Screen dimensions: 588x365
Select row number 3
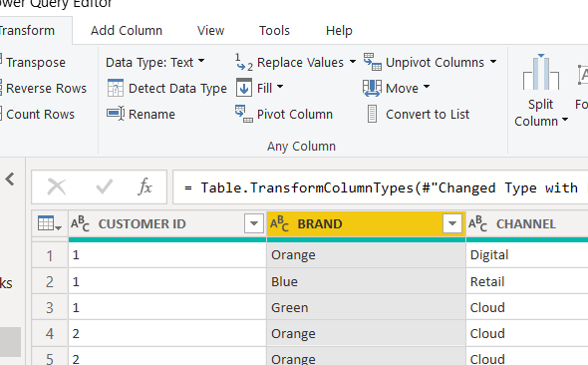click(50, 307)
